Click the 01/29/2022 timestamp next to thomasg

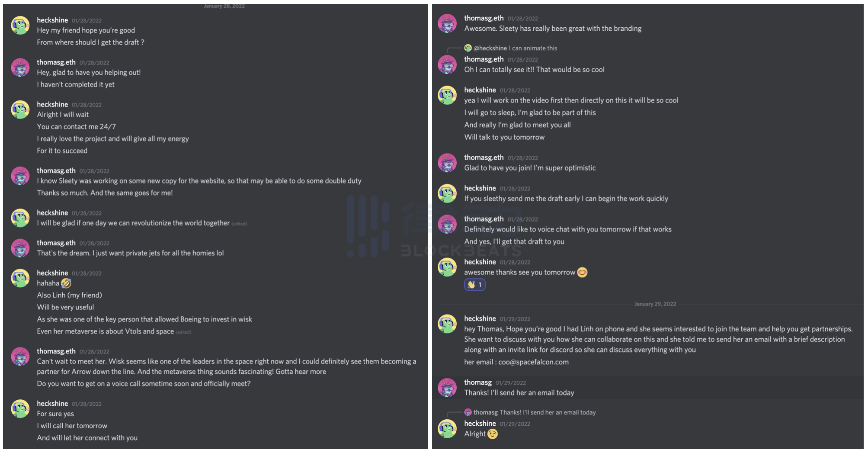[510, 383]
